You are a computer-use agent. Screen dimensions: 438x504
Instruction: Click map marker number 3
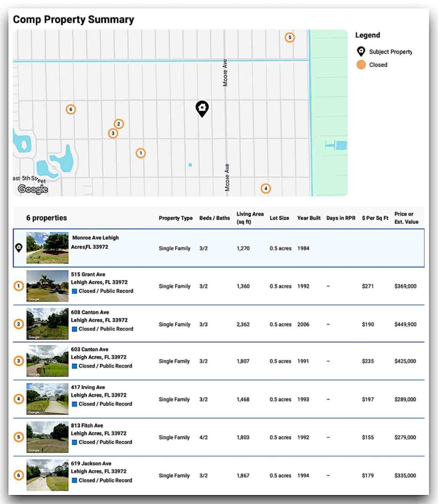click(x=113, y=134)
